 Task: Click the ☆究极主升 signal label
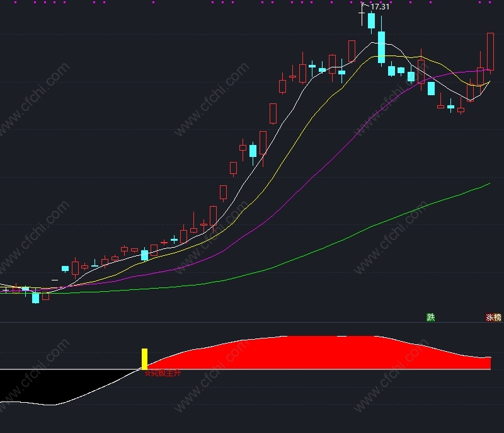click(163, 373)
